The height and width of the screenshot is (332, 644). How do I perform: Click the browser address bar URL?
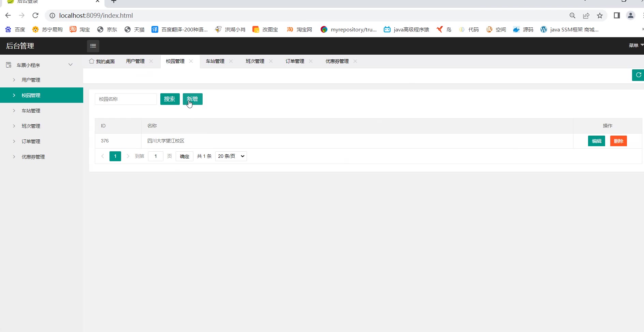(96, 15)
